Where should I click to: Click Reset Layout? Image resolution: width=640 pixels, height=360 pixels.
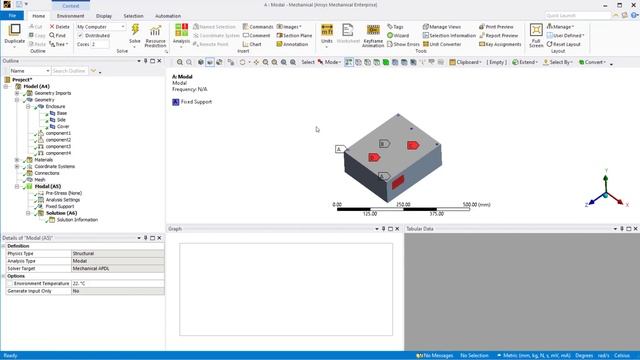pos(563,44)
